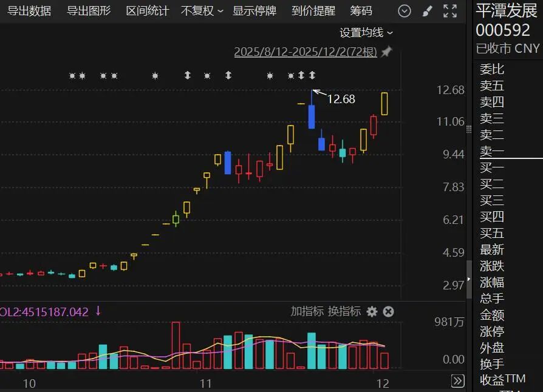Click the circled down-arrow icon in toolbar
Viewport: 543px width, 392px height.
pyautogui.click(x=405, y=11)
